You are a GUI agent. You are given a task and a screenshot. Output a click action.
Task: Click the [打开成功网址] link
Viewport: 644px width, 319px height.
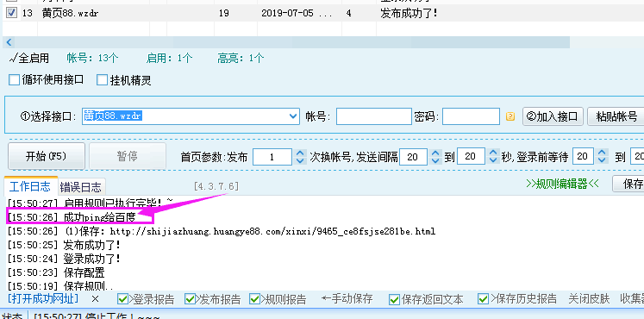pyautogui.click(x=43, y=298)
